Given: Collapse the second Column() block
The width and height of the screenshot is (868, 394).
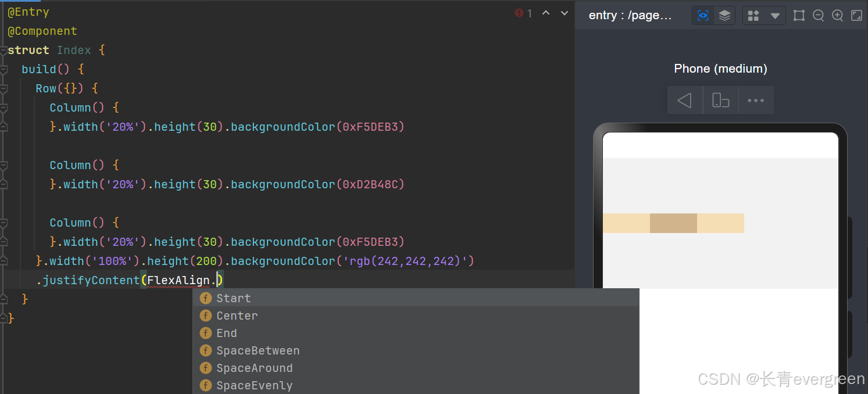Looking at the screenshot, I should 3,165.
